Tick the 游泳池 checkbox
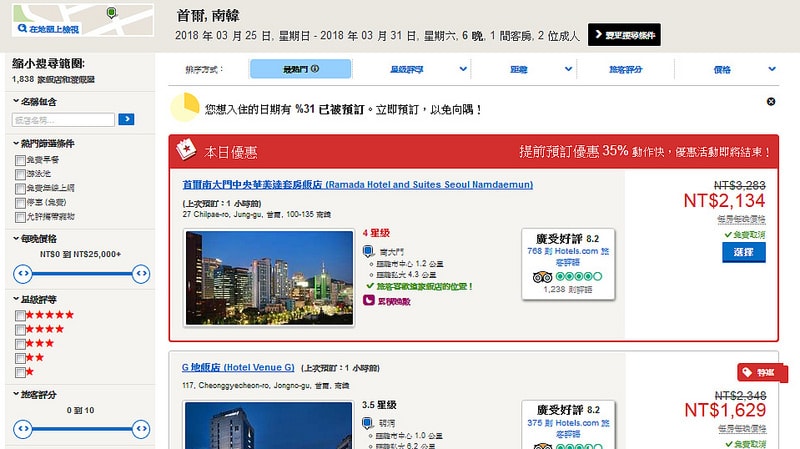The width and height of the screenshot is (800, 449). 20,174
